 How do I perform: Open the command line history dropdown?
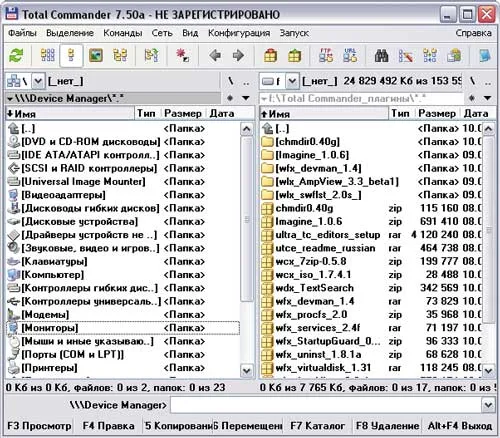click(x=488, y=405)
